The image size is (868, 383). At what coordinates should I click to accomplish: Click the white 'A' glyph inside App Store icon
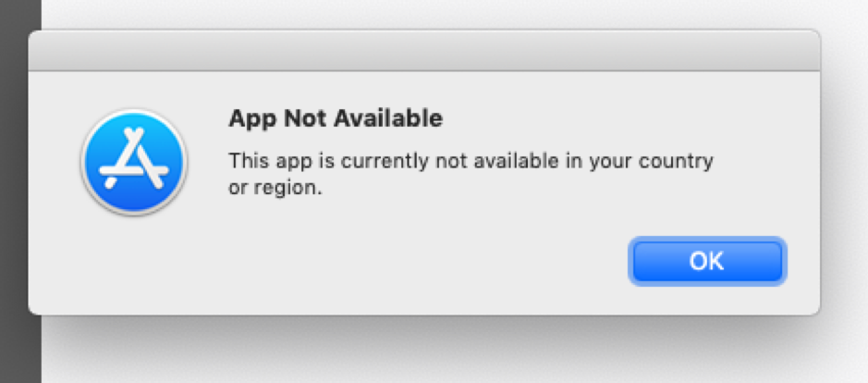[134, 158]
